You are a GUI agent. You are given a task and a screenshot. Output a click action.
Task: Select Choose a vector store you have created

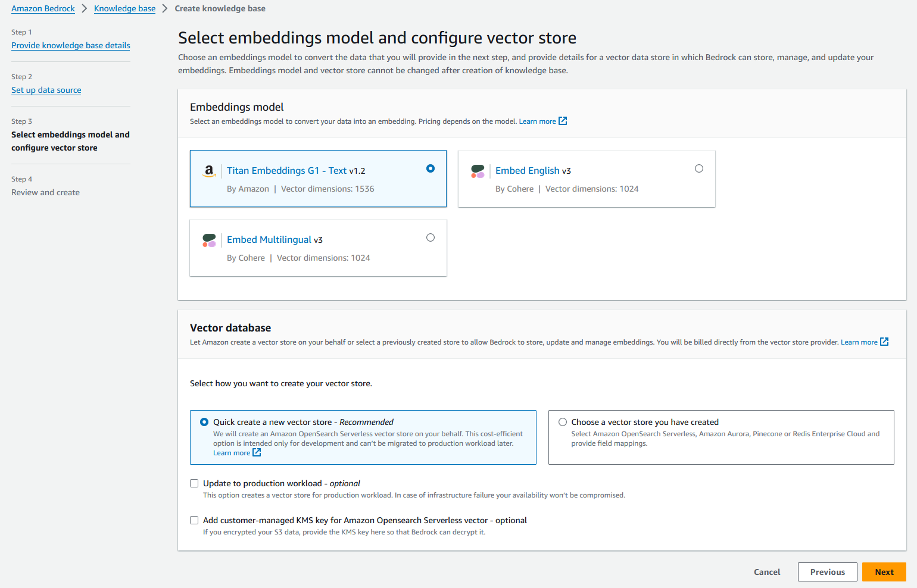(x=563, y=421)
